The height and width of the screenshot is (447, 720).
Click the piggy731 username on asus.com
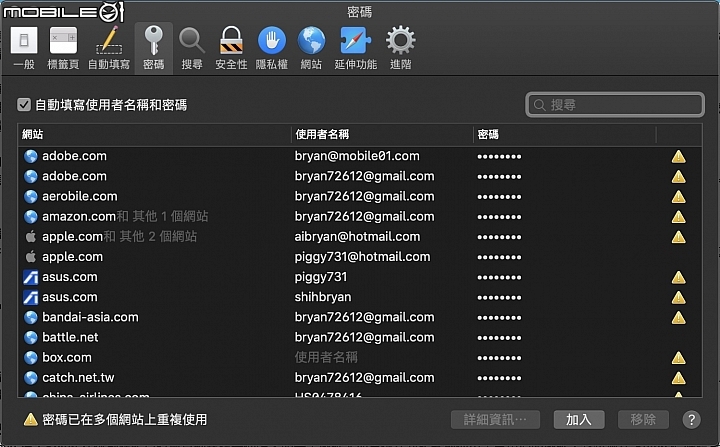pyautogui.click(x=321, y=277)
